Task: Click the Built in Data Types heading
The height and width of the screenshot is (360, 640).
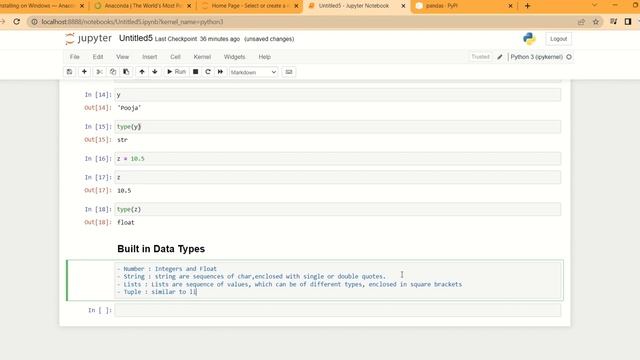Action: pos(161,249)
